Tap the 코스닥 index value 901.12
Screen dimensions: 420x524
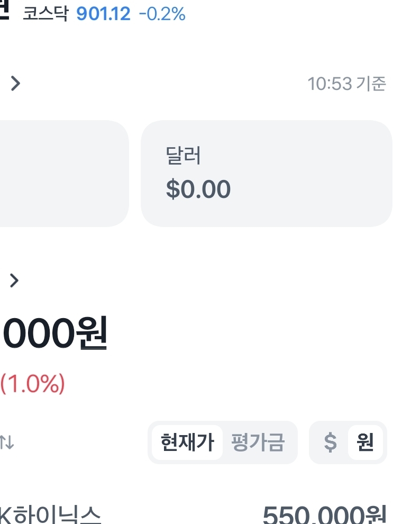click(x=103, y=14)
